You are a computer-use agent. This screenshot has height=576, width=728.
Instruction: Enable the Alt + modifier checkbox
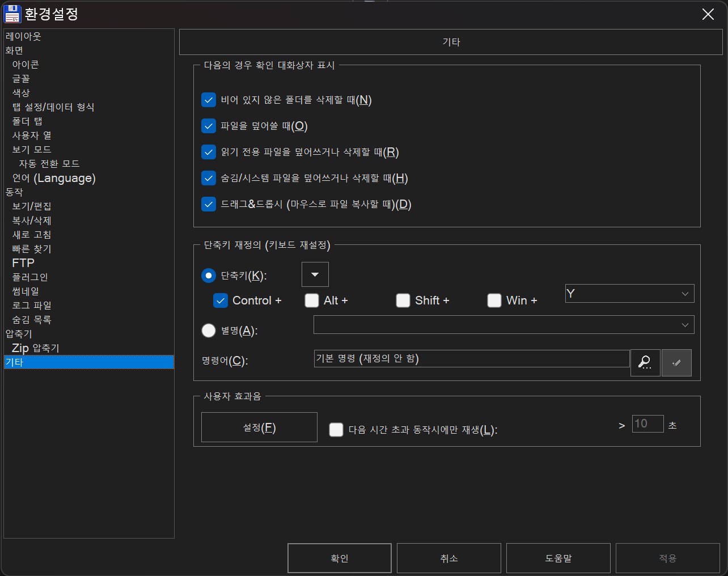(312, 300)
